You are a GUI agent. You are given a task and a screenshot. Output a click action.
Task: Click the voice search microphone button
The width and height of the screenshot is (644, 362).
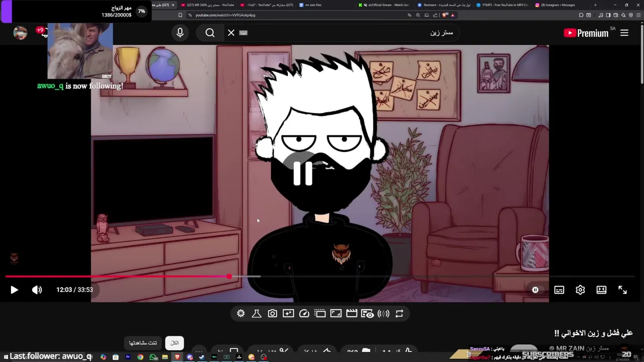[x=180, y=33]
